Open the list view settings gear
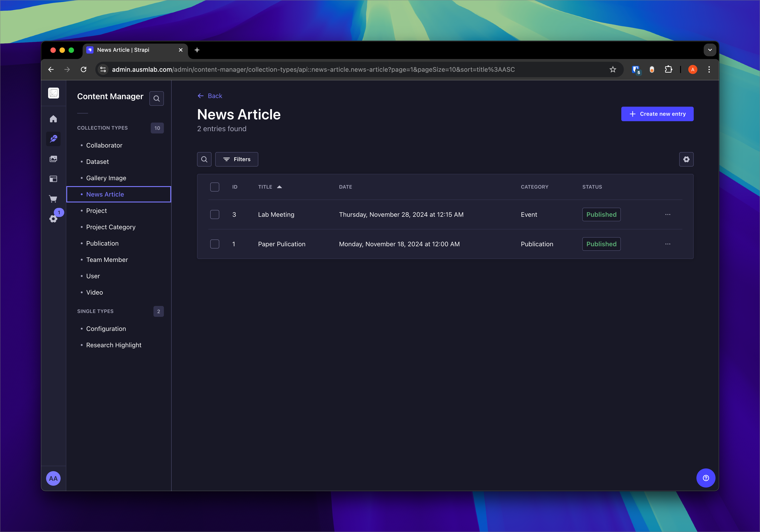The width and height of the screenshot is (760, 532). pos(686,159)
